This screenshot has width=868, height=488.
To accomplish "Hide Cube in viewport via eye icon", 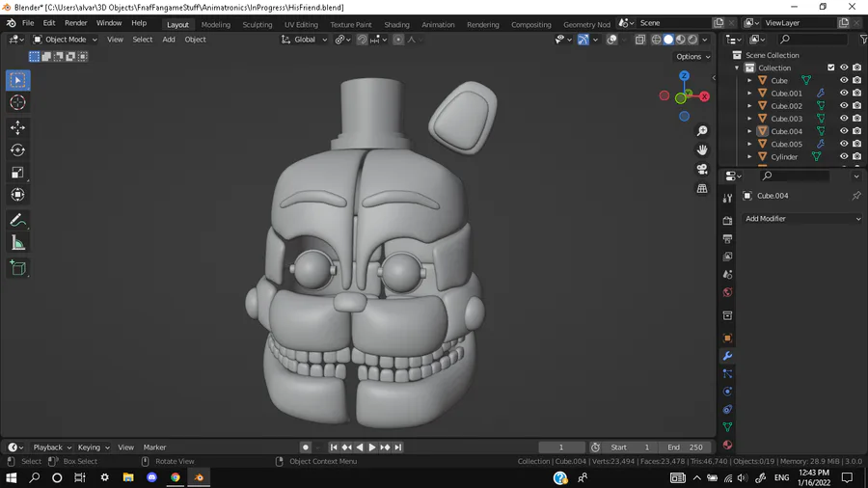I will (x=844, y=80).
